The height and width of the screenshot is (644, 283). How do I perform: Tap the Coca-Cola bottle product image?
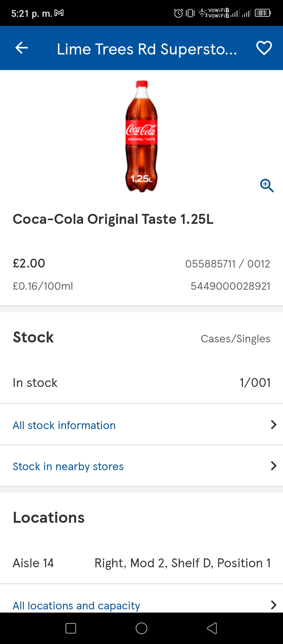(x=141, y=136)
